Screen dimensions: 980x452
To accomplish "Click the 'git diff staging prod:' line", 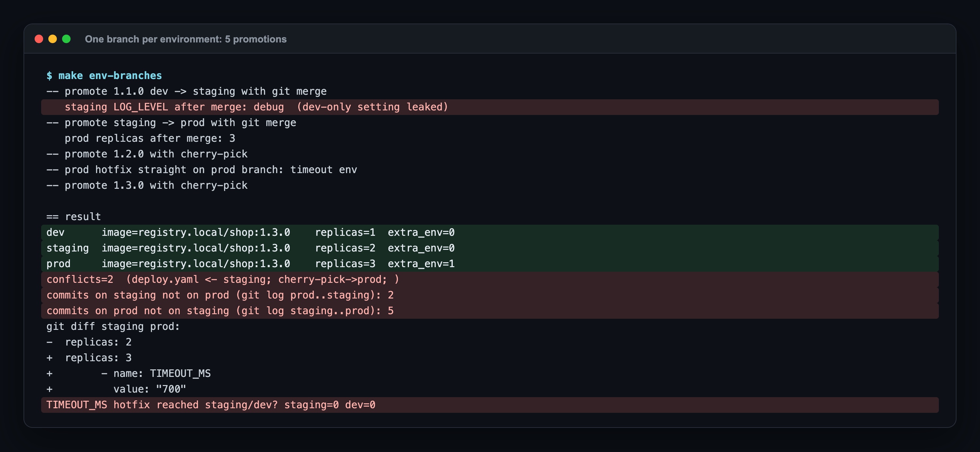I will tap(113, 327).
